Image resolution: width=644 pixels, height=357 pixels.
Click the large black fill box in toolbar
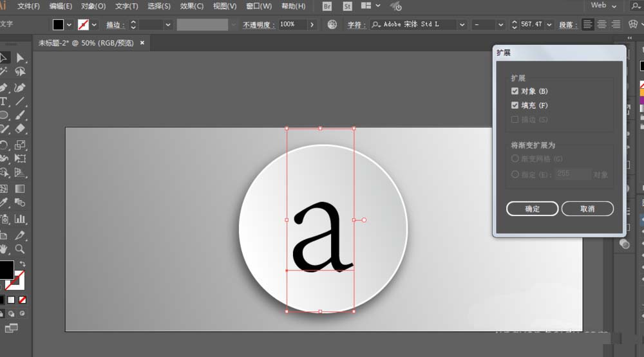tap(6, 270)
